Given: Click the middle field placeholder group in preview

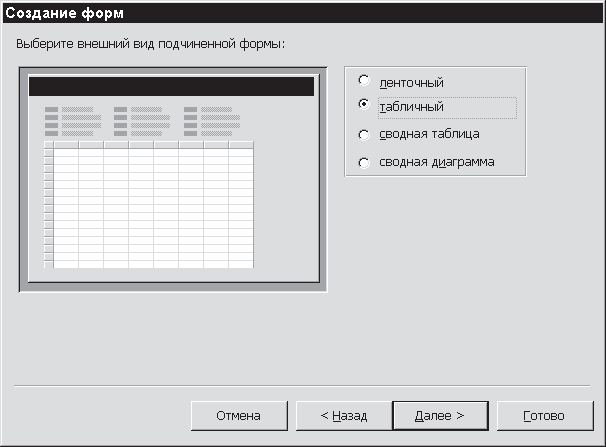Looking at the screenshot, I should click(x=137, y=120).
